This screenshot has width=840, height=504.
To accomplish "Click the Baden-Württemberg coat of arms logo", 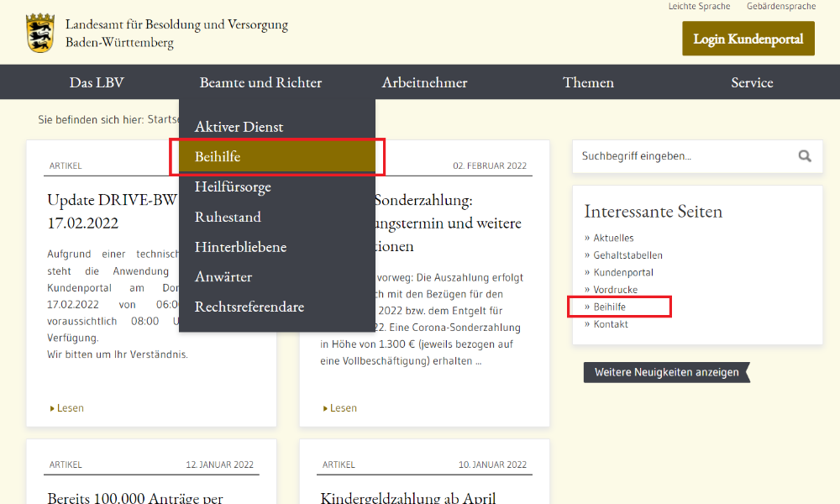I will [x=39, y=33].
